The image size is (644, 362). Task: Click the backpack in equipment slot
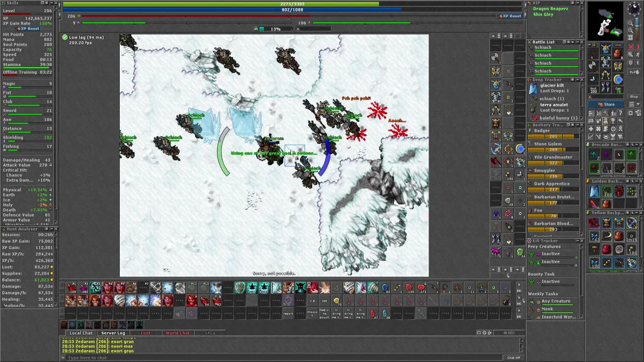point(618,53)
